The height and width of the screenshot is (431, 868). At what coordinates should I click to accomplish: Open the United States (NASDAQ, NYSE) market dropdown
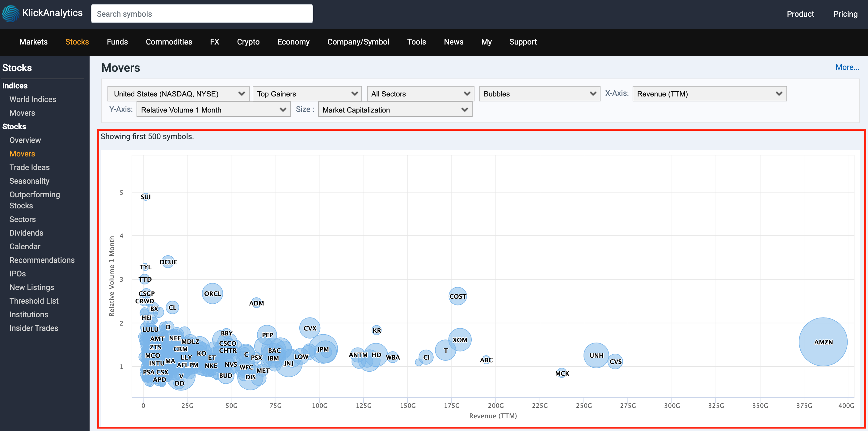coord(178,94)
